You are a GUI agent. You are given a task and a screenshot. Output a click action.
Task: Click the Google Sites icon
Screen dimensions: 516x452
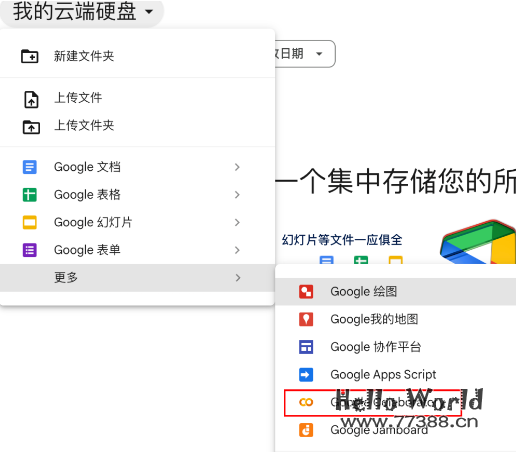[x=306, y=347]
